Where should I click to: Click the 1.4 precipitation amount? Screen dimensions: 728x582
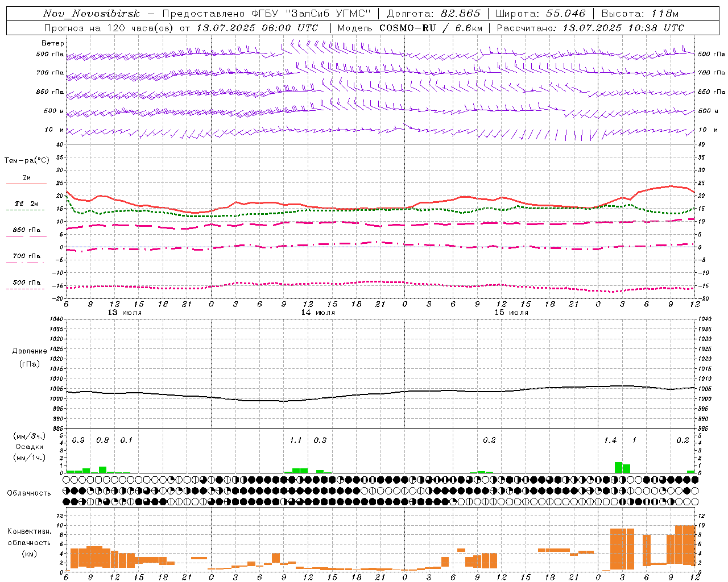(610, 440)
